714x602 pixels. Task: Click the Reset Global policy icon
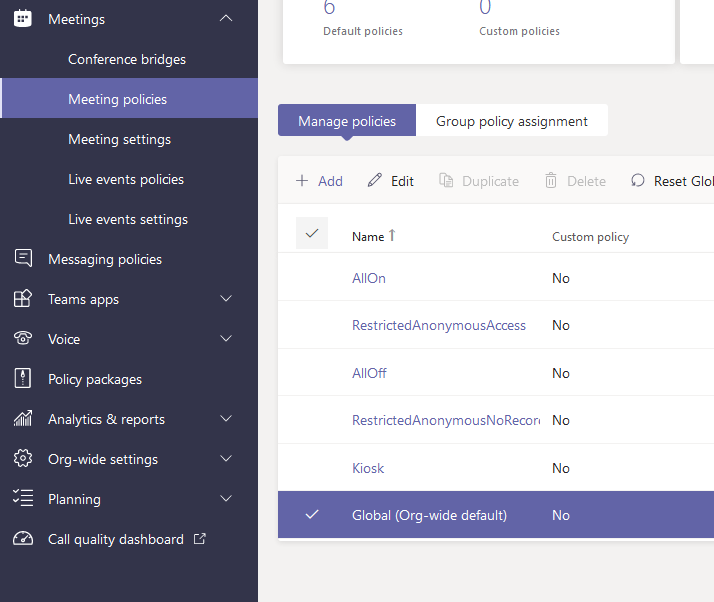[x=638, y=180]
